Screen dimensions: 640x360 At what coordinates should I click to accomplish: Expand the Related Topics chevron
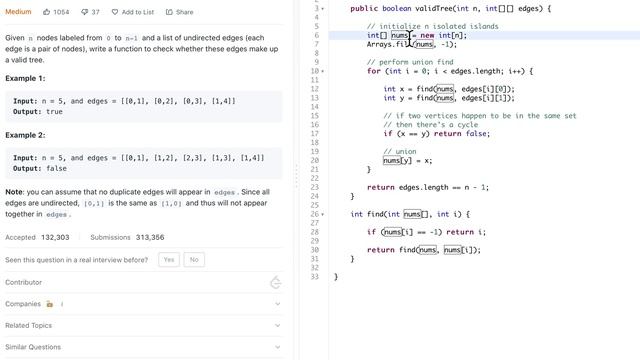tap(278, 326)
